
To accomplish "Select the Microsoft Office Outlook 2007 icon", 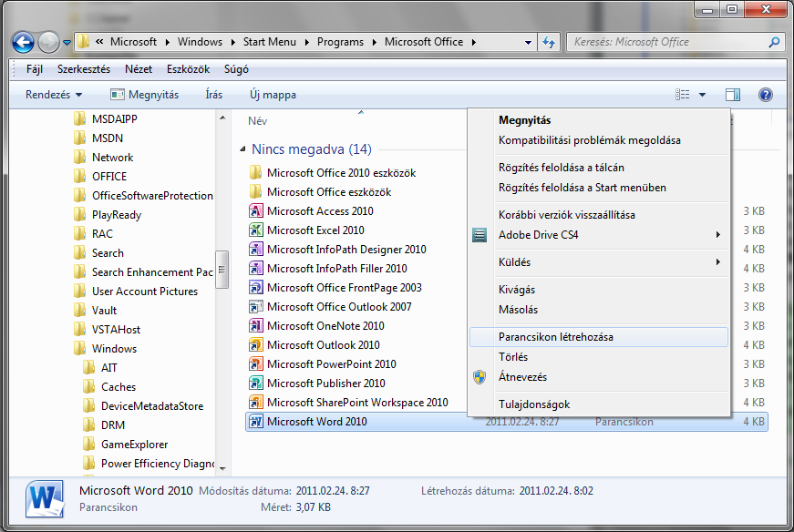I will [x=256, y=307].
